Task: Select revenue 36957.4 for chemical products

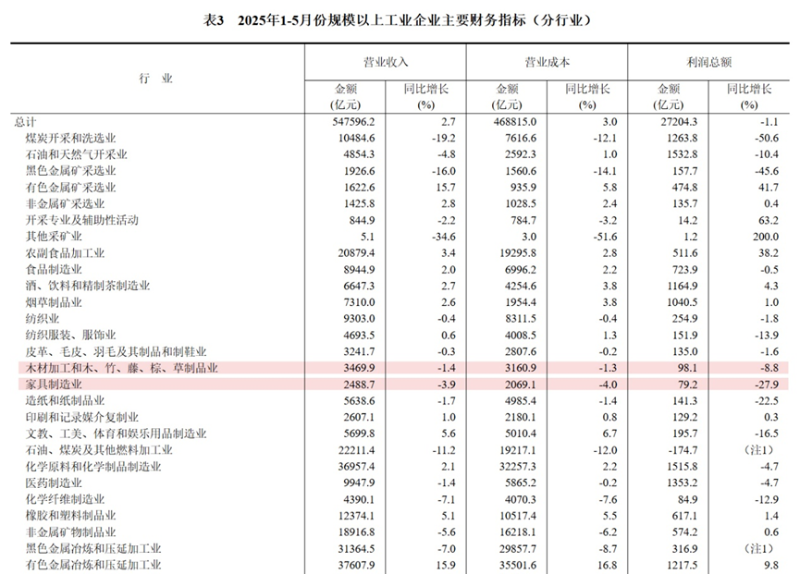Action: 356,466
